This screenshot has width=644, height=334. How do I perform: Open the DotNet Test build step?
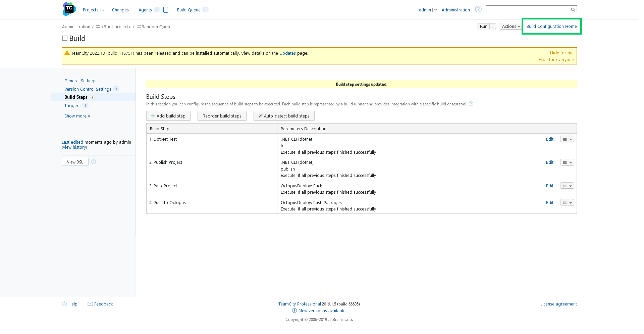165,139
